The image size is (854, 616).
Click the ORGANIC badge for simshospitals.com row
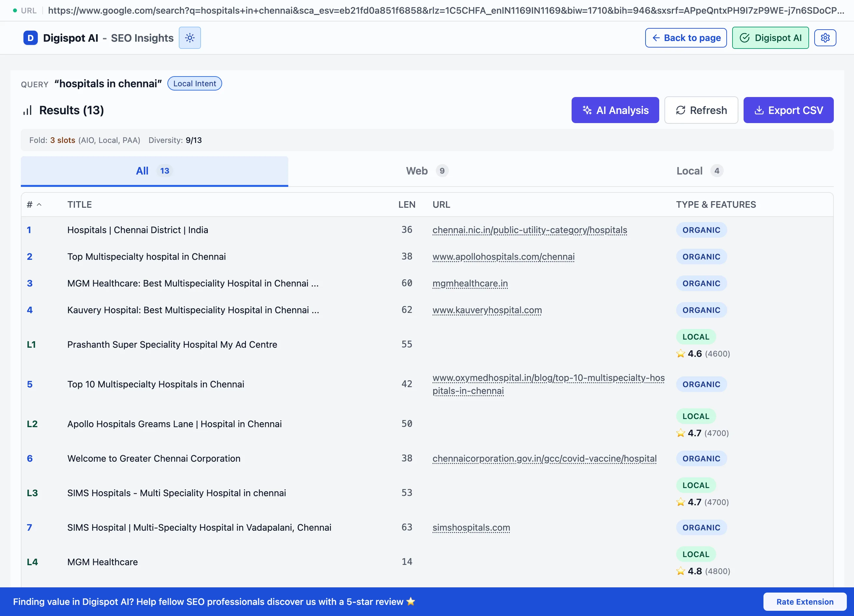(x=701, y=527)
